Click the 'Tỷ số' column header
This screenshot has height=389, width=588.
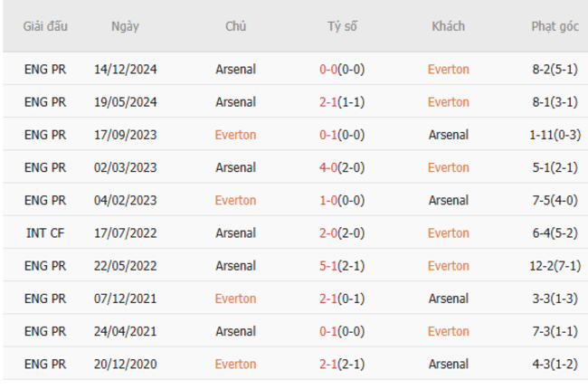point(342,26)
